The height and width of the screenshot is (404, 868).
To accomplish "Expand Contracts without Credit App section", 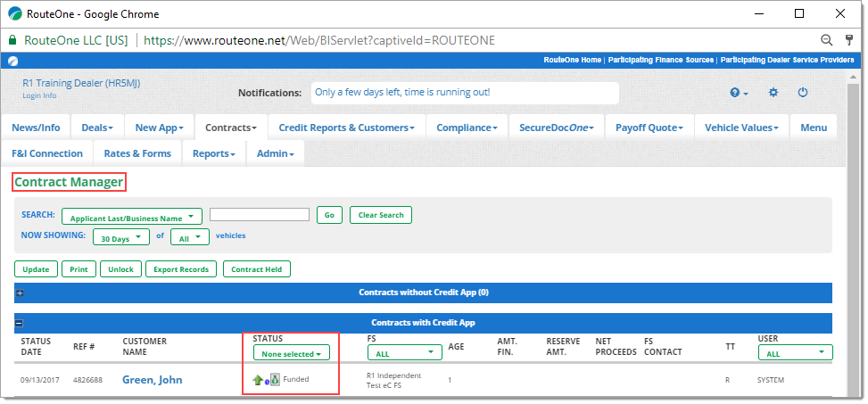I will tap(20, 293).
